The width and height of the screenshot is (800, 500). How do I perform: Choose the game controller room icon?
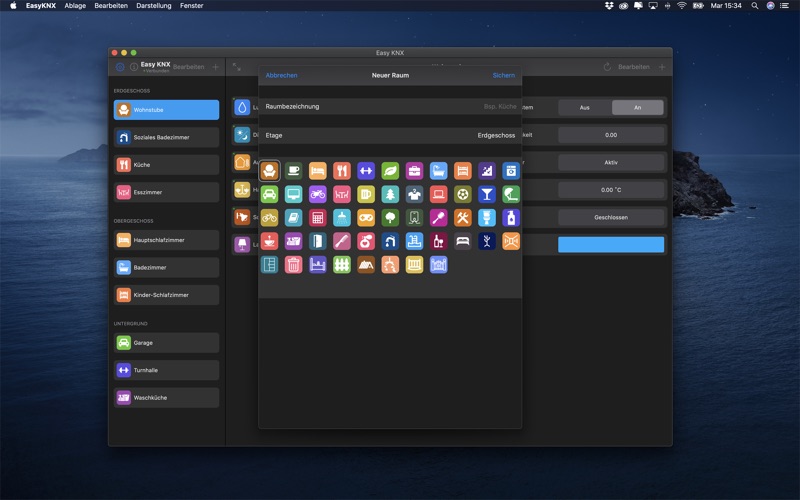point(366,218)
